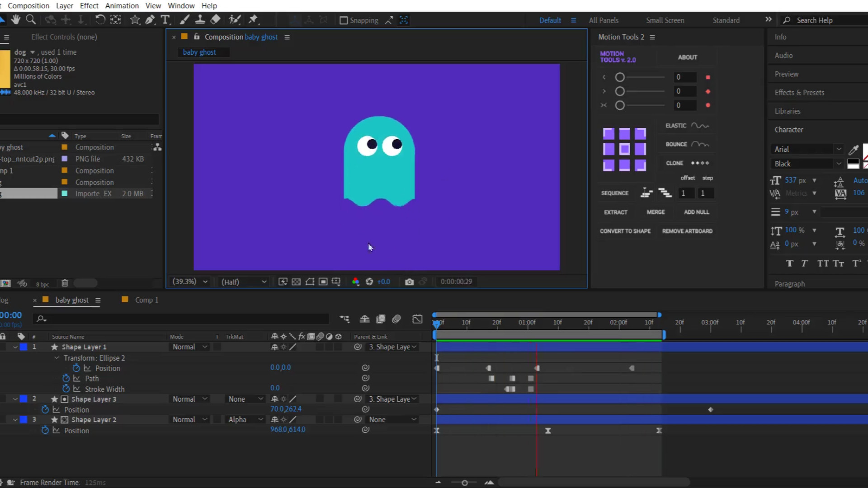Click the first Motion Tools easing slider
The image size is (868, 488).
(x=620, y=77)
